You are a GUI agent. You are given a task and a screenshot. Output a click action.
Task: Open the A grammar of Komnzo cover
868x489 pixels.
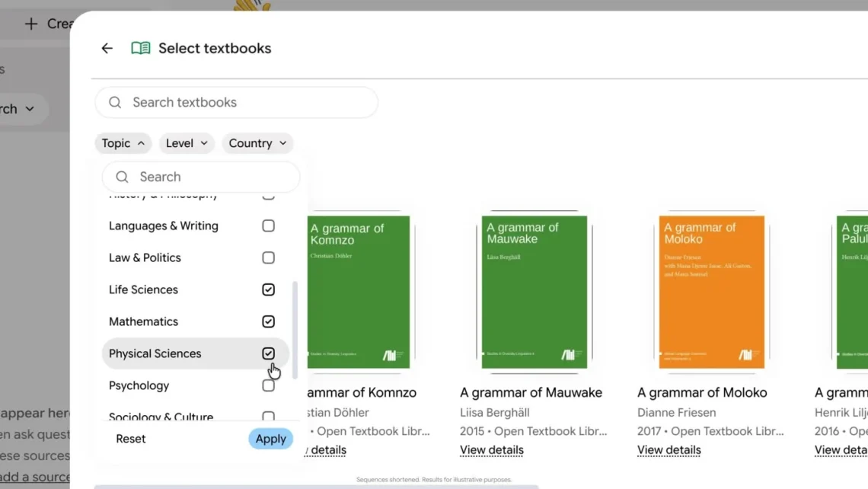(359, 292)
